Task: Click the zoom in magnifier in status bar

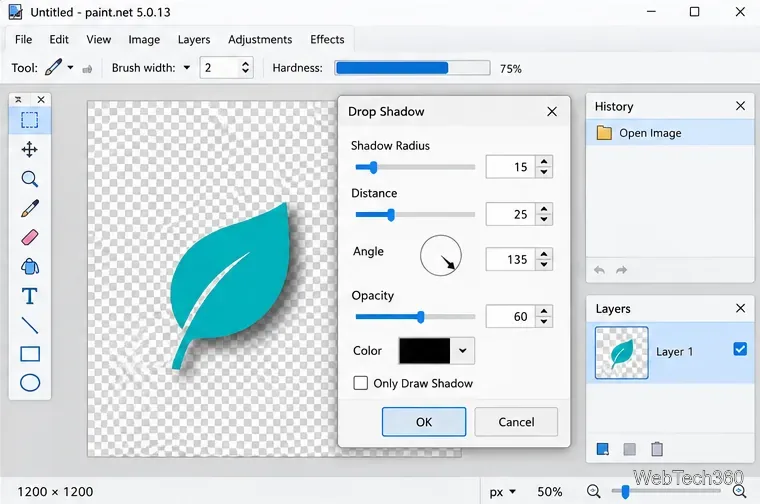Action: coord(740,491)
